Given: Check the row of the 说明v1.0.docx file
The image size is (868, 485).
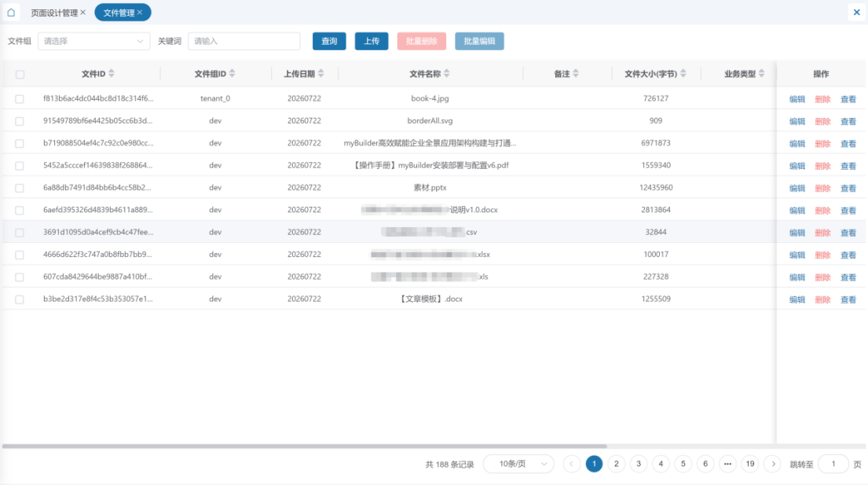Looking at the screenshot, I should (x=20, y=210).
